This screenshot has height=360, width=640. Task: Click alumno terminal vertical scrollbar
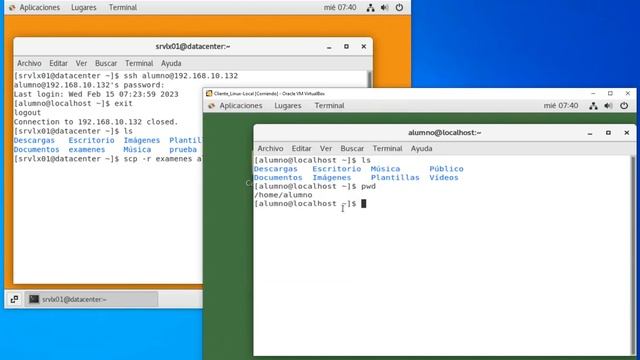(x=633, y=256)
